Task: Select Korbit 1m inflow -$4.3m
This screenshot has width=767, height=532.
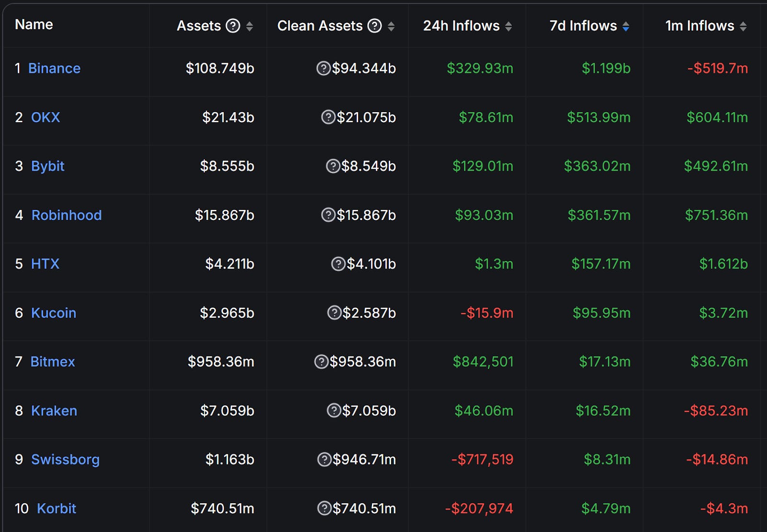Action: pos(724,508)
